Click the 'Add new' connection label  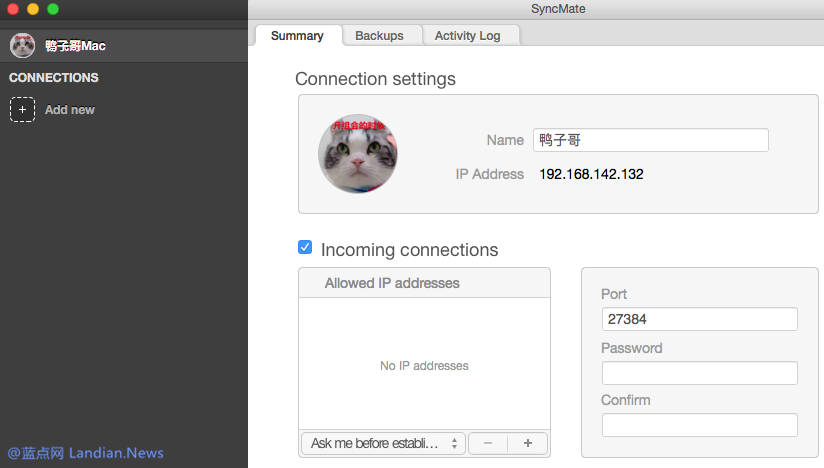[70, 110]
